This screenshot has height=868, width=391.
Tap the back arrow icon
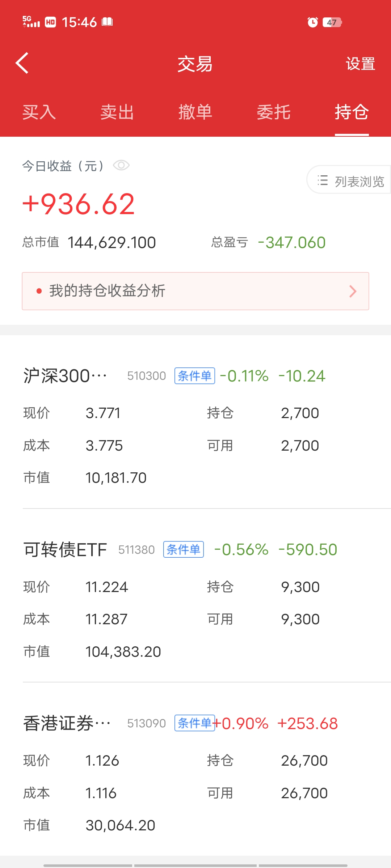22,63
